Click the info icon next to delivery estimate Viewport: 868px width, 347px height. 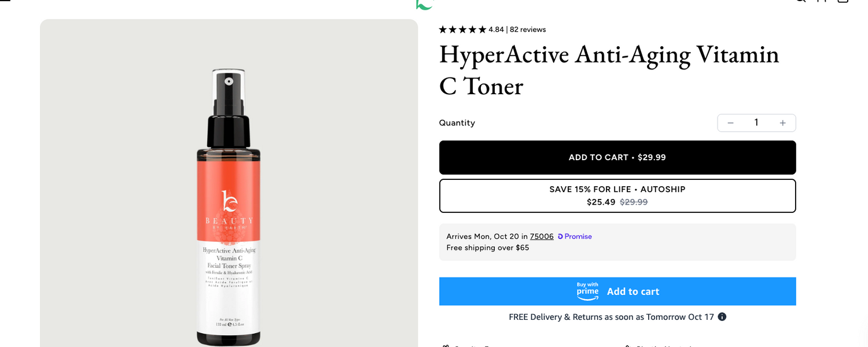(722, 317)
